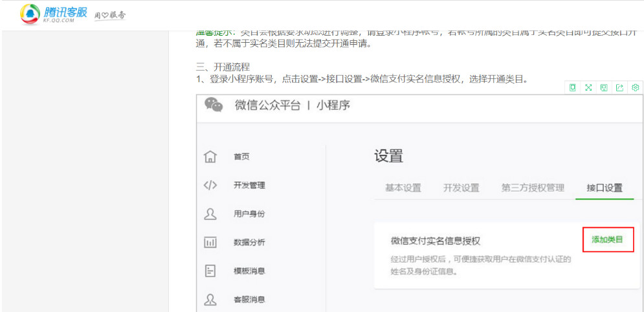Click step-one instruction line starting 1、登录小程序账号
644x312 pixels.
coord(362,80)
